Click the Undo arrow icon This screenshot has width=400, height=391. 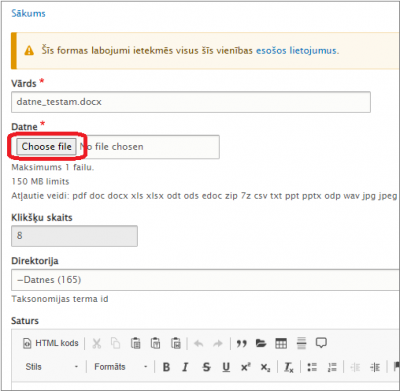coord(199,343)
